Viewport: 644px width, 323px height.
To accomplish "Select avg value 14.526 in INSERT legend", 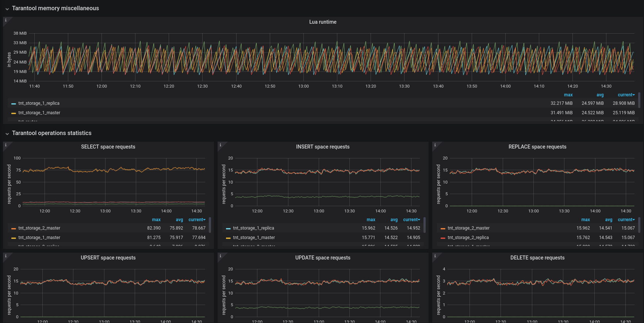I will coord(391,228).
